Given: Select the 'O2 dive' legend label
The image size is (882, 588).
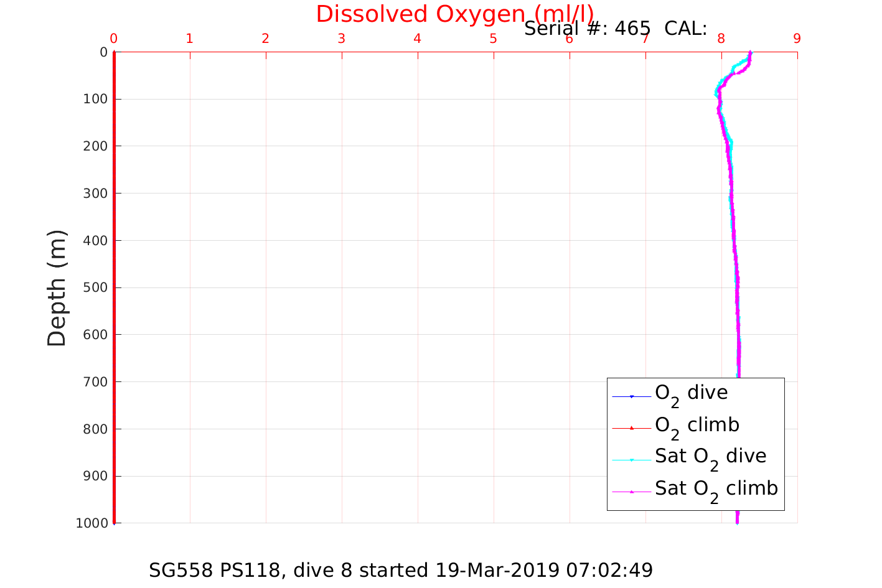Looking at the screenshot, I should 691,393.
